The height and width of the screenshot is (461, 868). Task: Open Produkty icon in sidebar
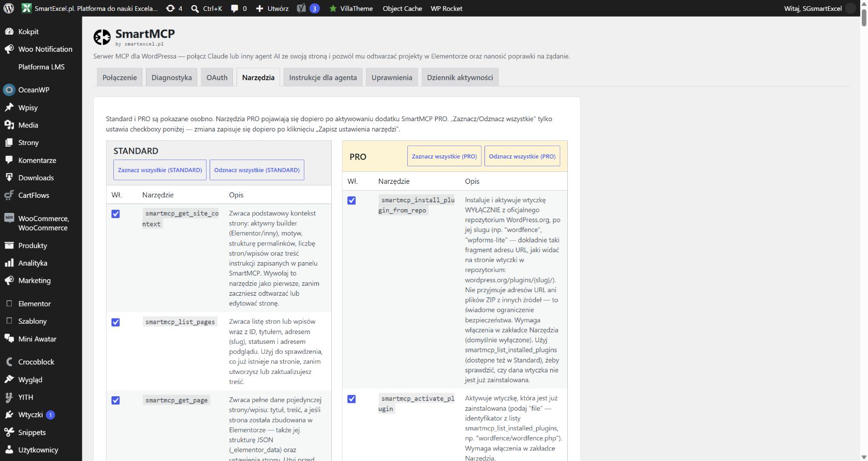(9, 246)
